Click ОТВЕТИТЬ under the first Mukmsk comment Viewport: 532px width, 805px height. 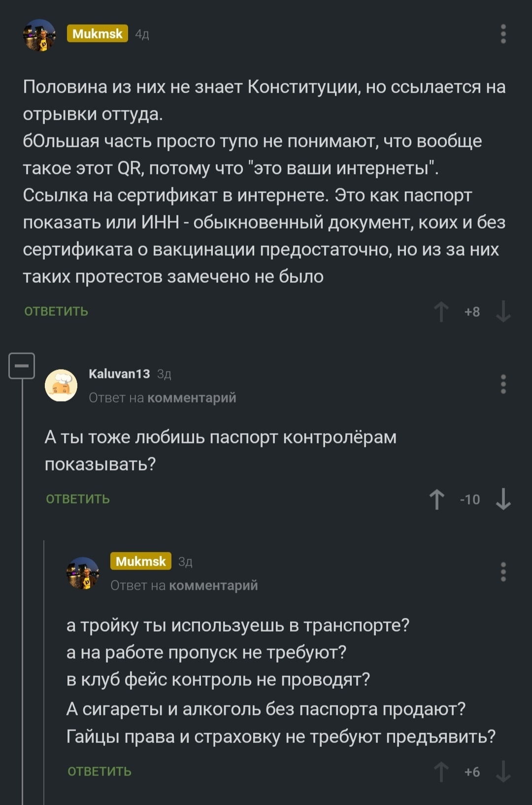56,311
